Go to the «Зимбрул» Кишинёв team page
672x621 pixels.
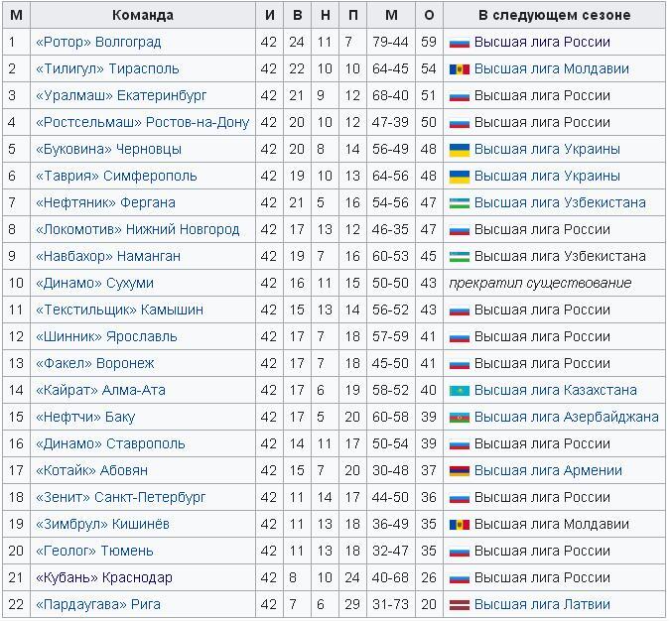point(102,525)
